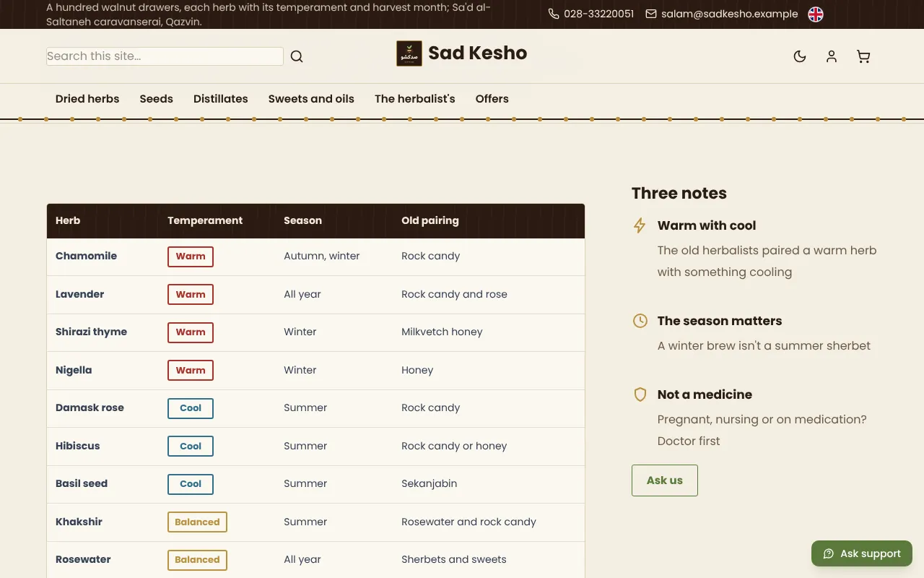Open the Distillates menu
The height and width of the screenshot is (578, 924).
click(x=221, y=99)
